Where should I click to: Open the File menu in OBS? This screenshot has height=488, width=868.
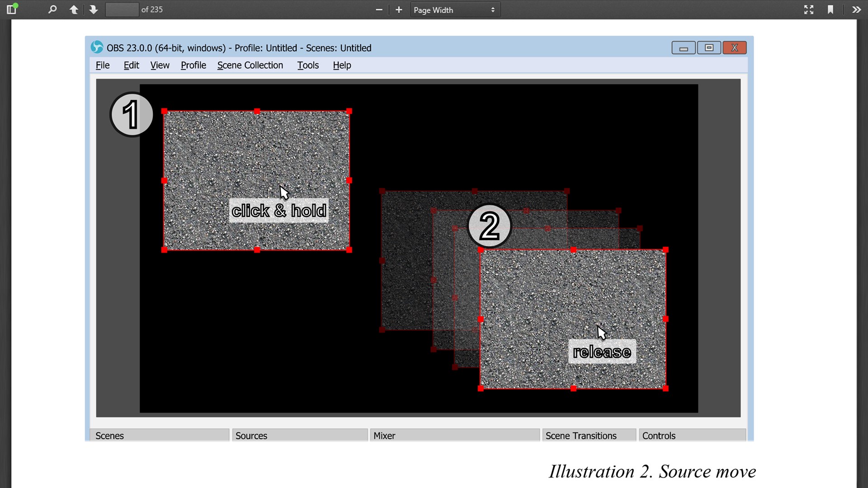click(x=103, y=65)
